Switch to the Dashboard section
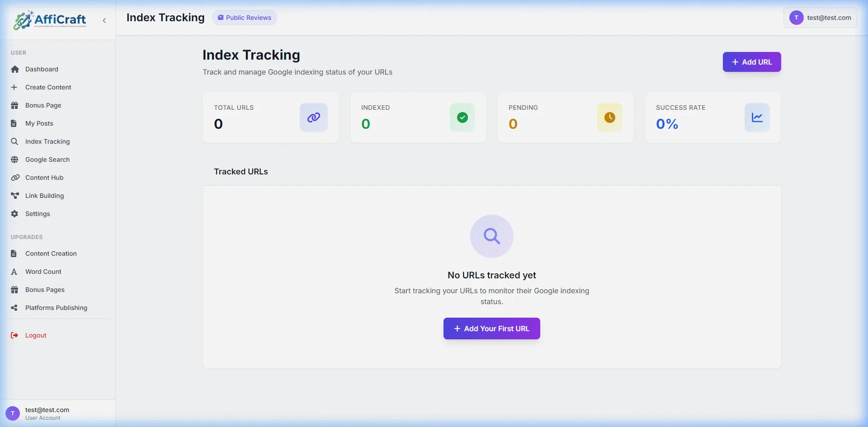The image size is (868, 427). click(42, 69)
